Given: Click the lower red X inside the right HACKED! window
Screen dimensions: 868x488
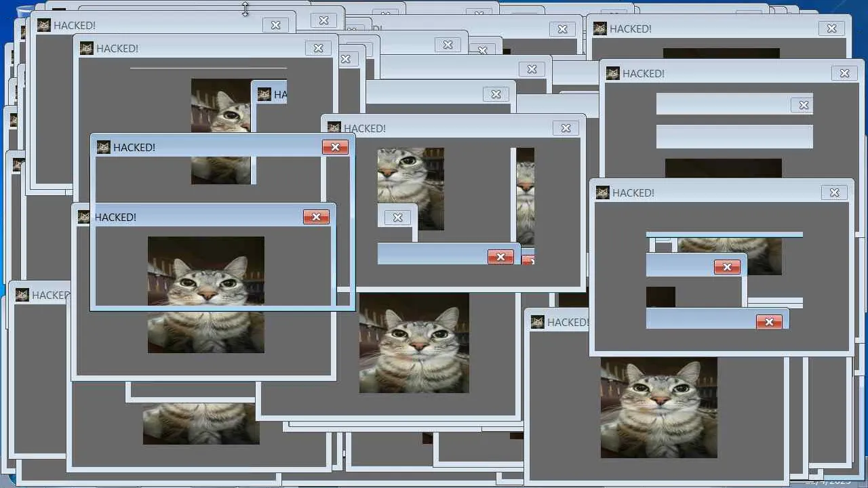Looking at the screenshot, I should click(769, 322).
